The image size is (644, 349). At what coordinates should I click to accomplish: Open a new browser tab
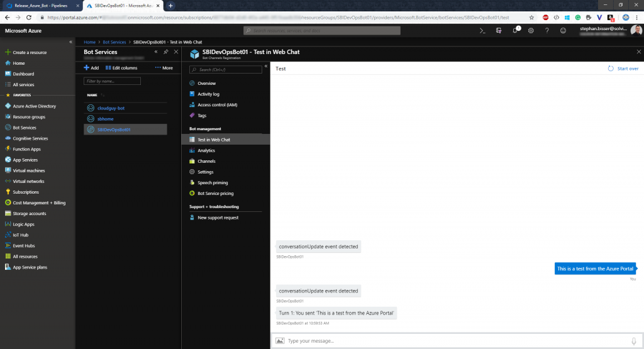coord(170,6)
